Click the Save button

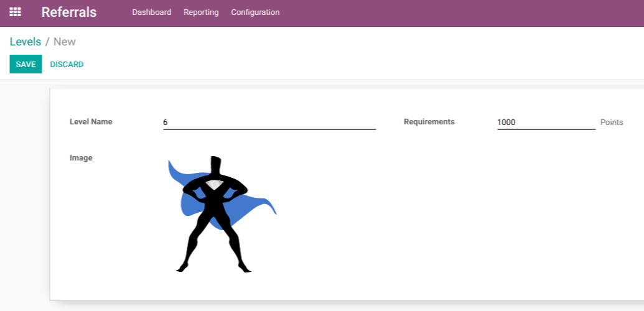[26, 64]
